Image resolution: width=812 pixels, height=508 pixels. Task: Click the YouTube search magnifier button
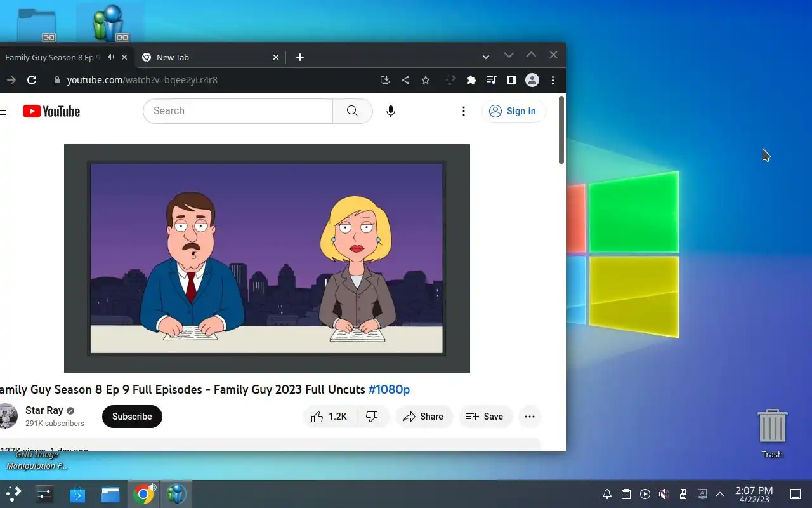[x=353, y=111]
